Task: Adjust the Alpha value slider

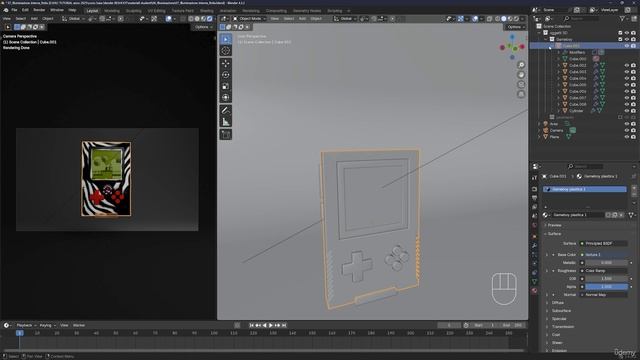Action: [606, 287]
